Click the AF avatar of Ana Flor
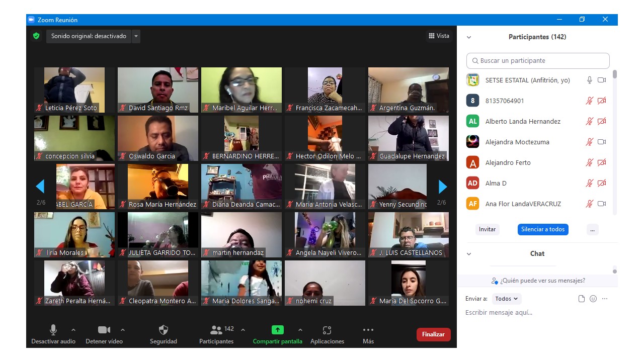 pyautogui.click(x=472, y=204)
